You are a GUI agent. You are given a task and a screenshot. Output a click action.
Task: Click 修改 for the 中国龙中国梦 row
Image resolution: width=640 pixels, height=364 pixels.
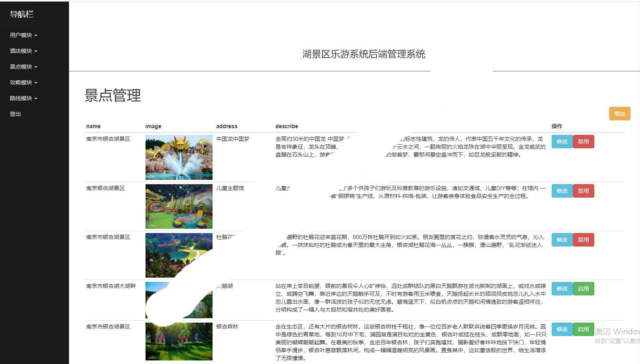tap(562, 142)
